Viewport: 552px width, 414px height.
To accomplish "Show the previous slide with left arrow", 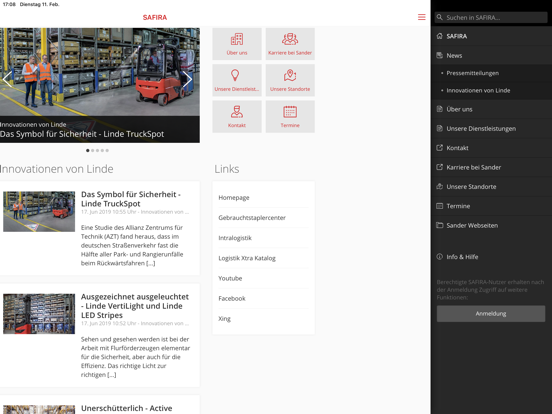I will (7, 79).
